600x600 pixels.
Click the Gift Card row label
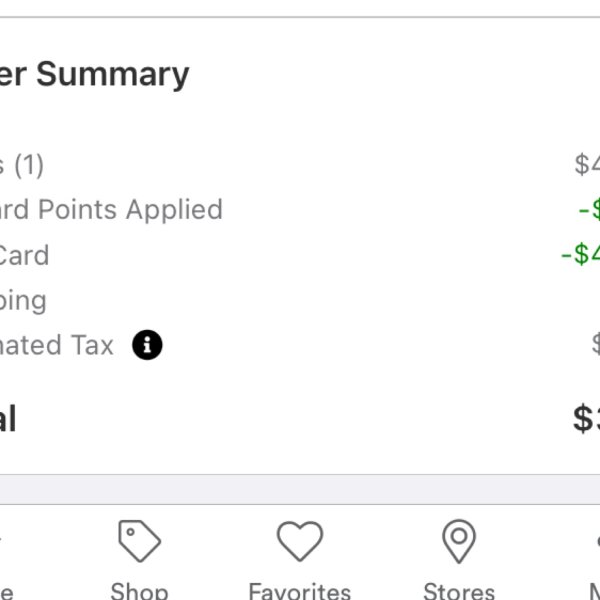pos(24,255)
